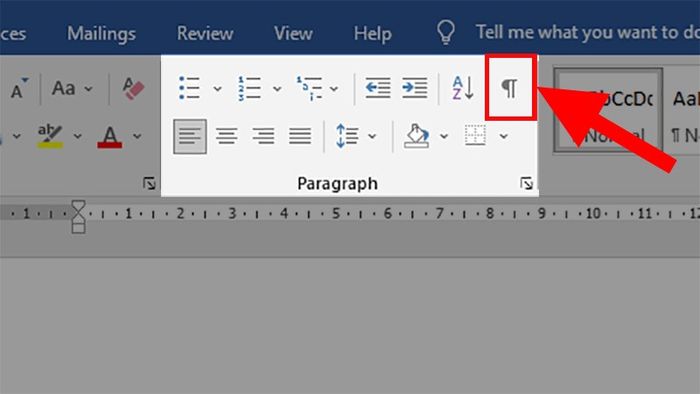This screenshot has width=700, height=394.
Task: Toggle Center paragraph alignment
Action: point(226,136)
